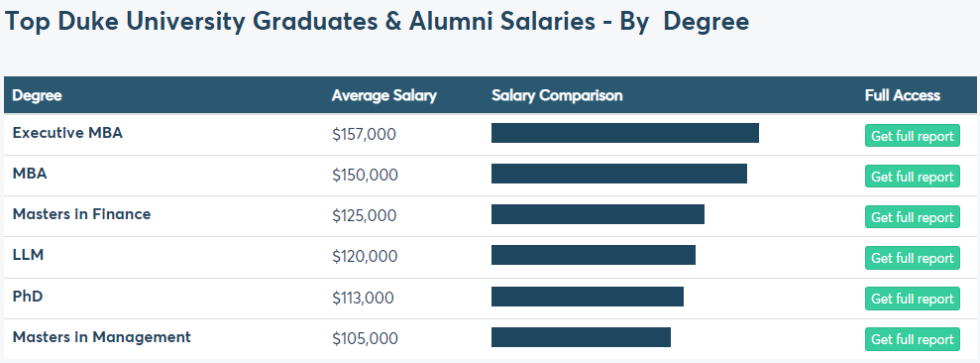Viewport: 980px width, 363px height.
Task: Click the Average Salary column header
Action: 384,96
